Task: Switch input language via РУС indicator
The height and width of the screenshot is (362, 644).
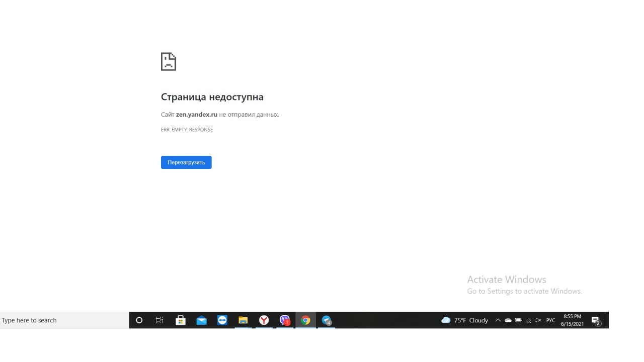Action: 550,320
